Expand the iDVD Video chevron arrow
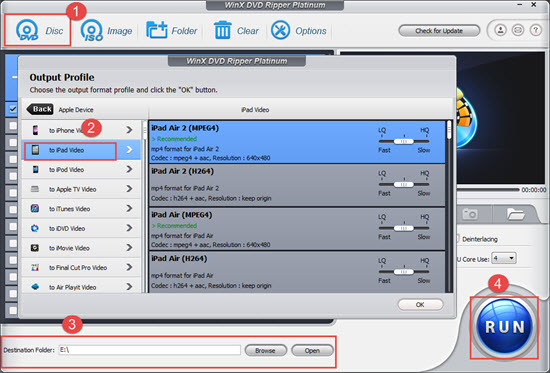 (129, 228)
